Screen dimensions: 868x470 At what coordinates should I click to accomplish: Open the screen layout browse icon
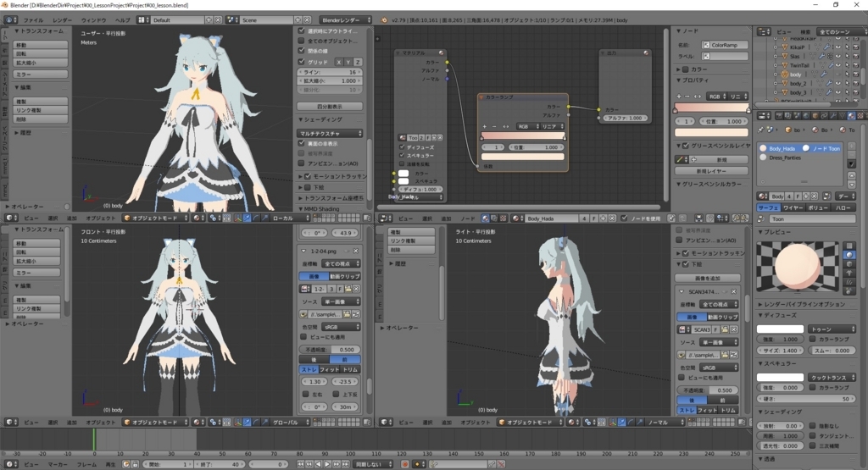click(142, 20)
